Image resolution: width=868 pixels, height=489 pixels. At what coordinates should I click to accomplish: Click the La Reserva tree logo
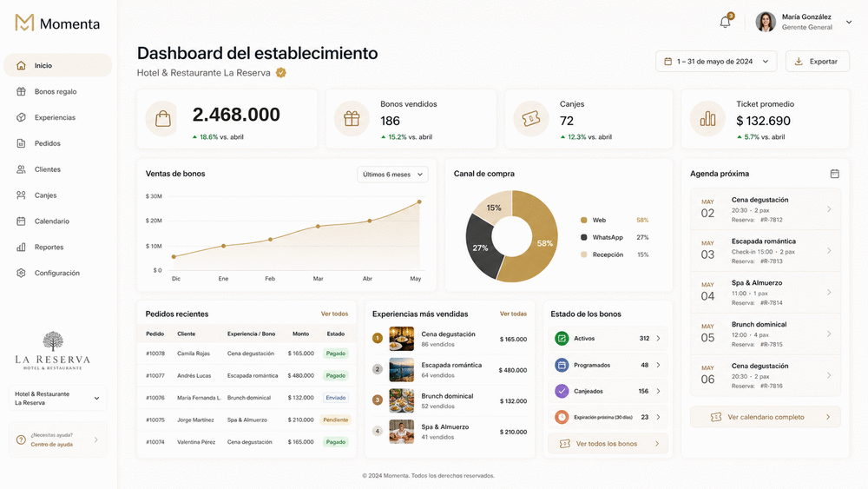(53, 351)
